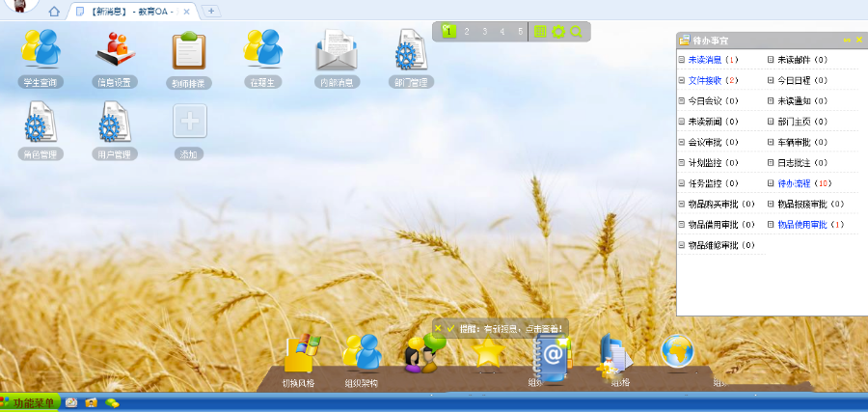Open a new tab with plus button
Viewport: 868px width, 412px height.
tap(211, 11)
